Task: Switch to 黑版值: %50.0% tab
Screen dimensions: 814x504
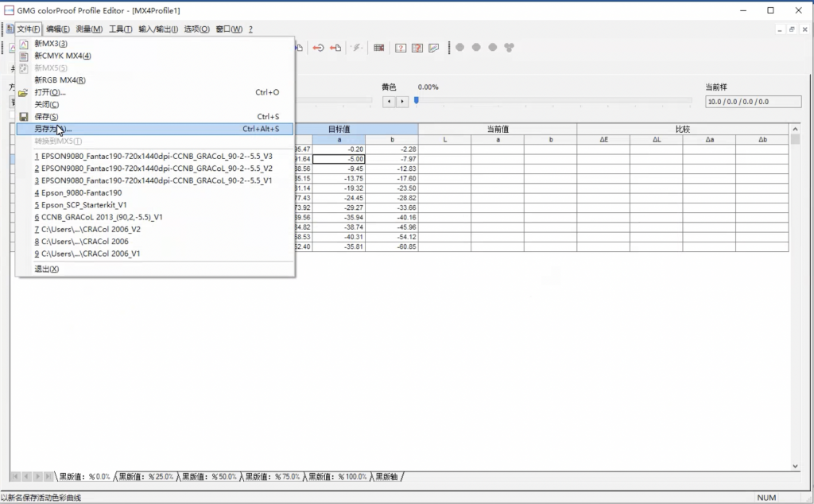Action: [x=209, y=476]
